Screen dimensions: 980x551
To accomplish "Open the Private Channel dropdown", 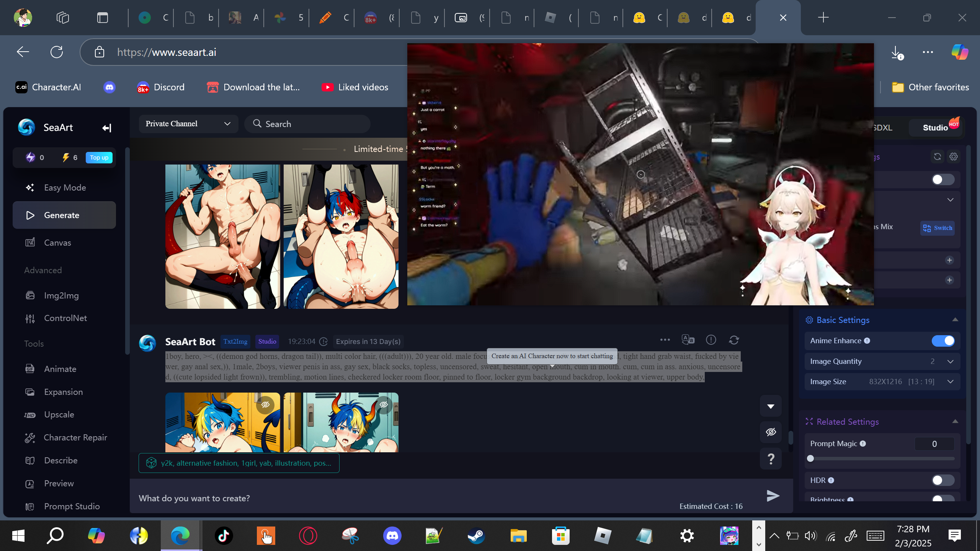I will click(188, 124).
